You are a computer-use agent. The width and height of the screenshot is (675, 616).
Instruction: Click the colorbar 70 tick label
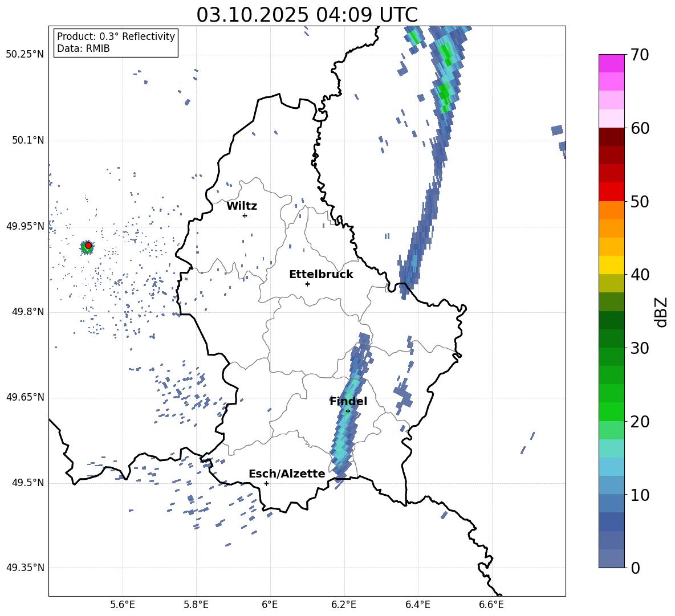pyautogui.click(x=640, y=55)
